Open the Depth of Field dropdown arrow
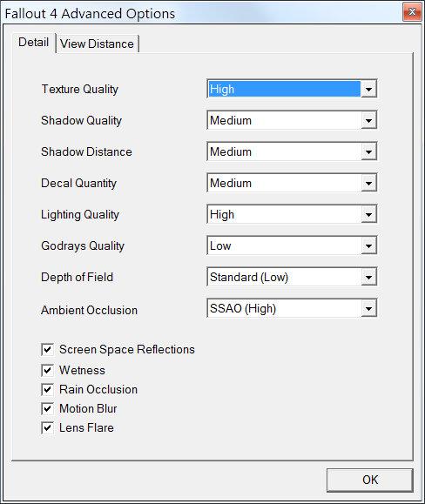Viewport: 425px width, 504px height. (x=368, y=277)
